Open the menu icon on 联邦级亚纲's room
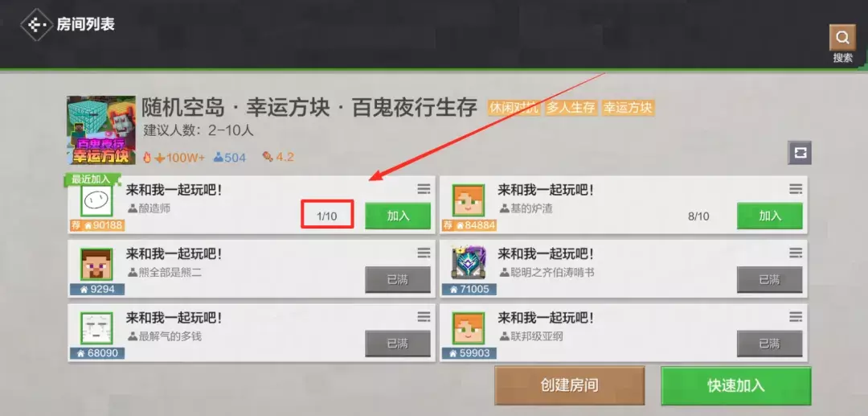Viewport: 868px width, 416px height. click(x=796, y=317)
